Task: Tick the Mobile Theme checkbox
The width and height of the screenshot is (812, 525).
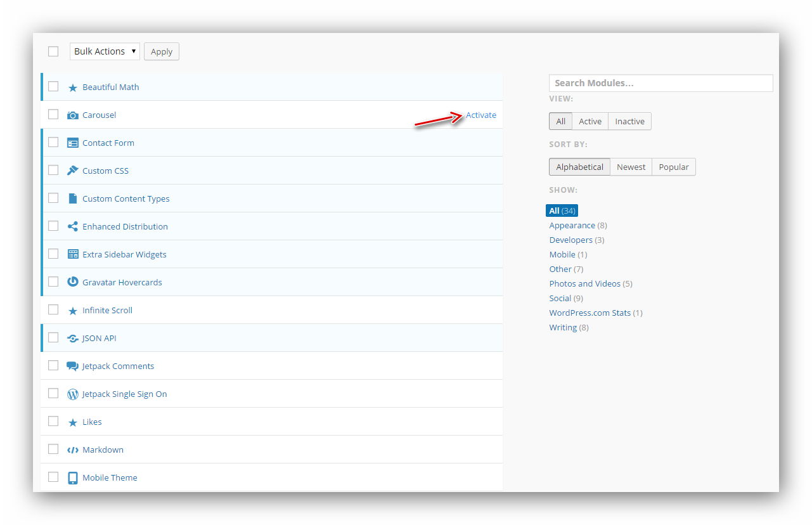Action: (x=53, y=477)
